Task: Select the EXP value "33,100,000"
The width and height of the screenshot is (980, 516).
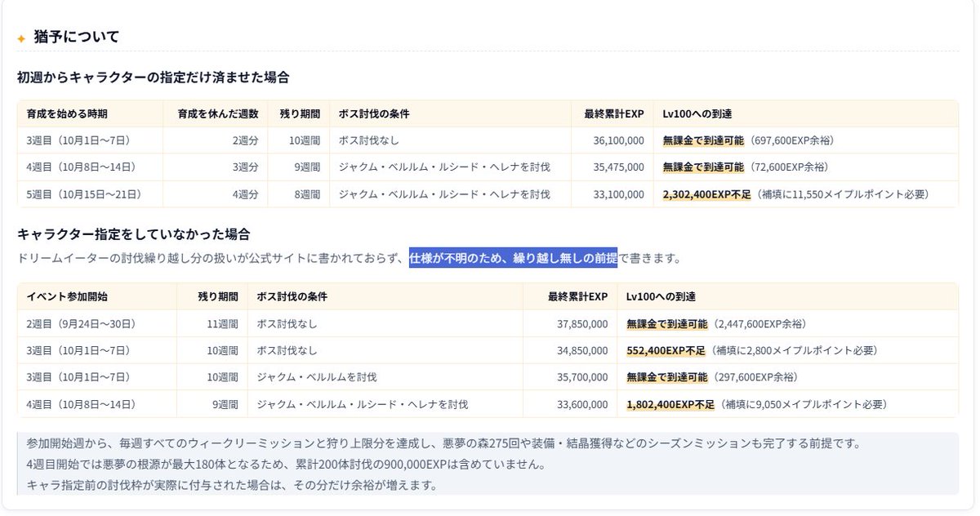Action: tap(617, 194)
